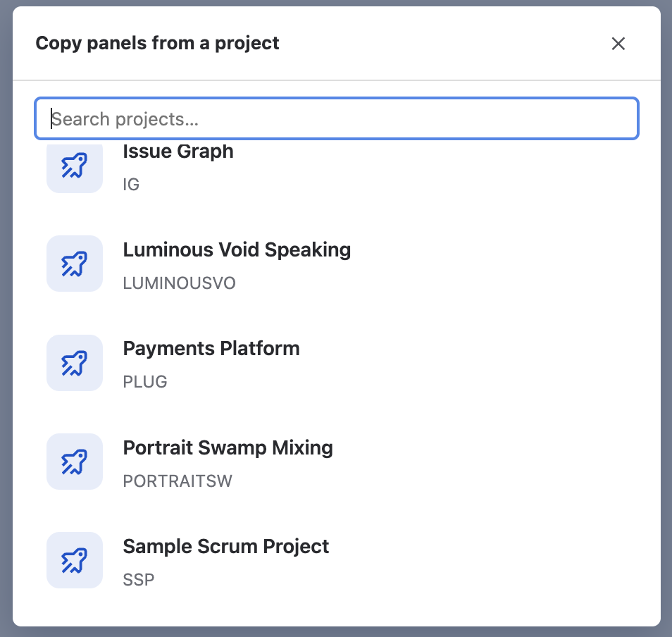Image resolution: width=672 pixels, height=637 pixels.
Task: Click the Luminous Void Speaking rocket icon
Action: point(75,264)
